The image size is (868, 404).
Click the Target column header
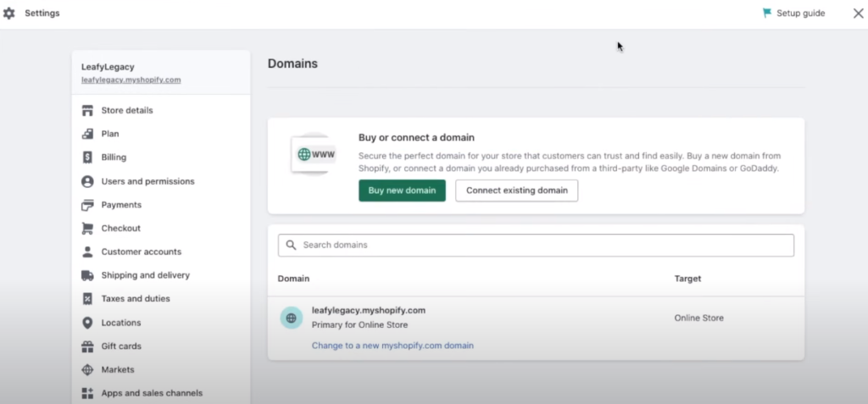pos(687,279)
